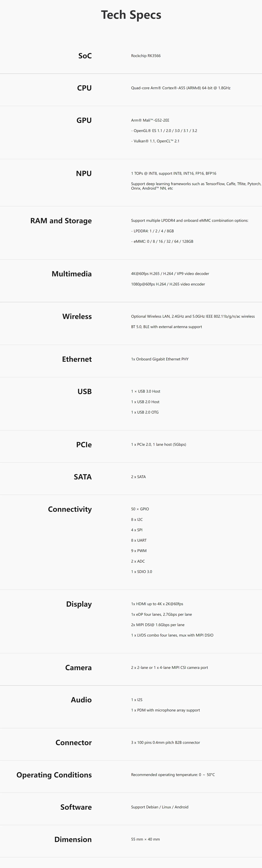Click the RAM and Storage heading

[x=61, y=221]
